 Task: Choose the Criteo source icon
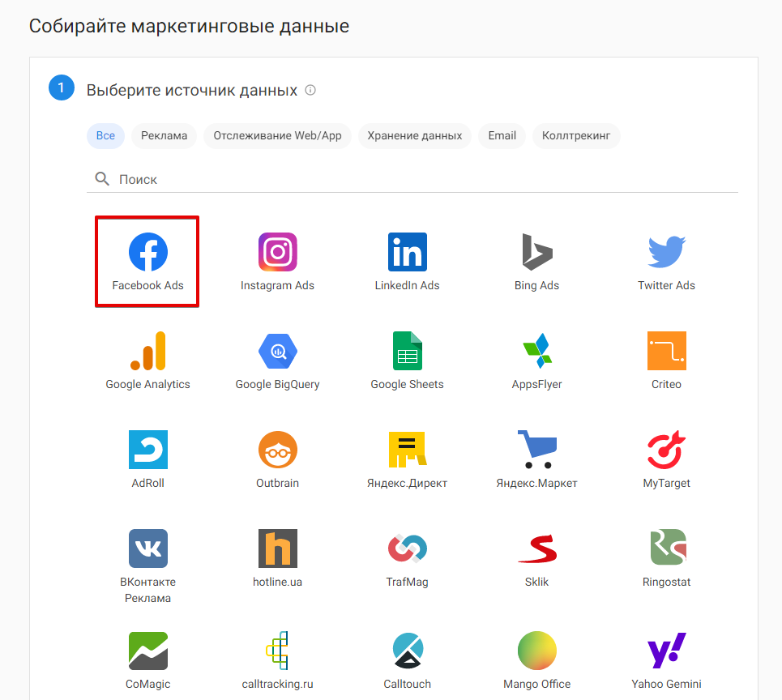click(x=667, y=352)
